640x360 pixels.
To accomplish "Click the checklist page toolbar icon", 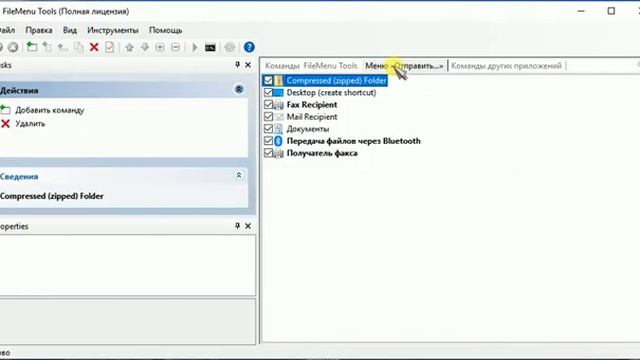I will 109,47.
